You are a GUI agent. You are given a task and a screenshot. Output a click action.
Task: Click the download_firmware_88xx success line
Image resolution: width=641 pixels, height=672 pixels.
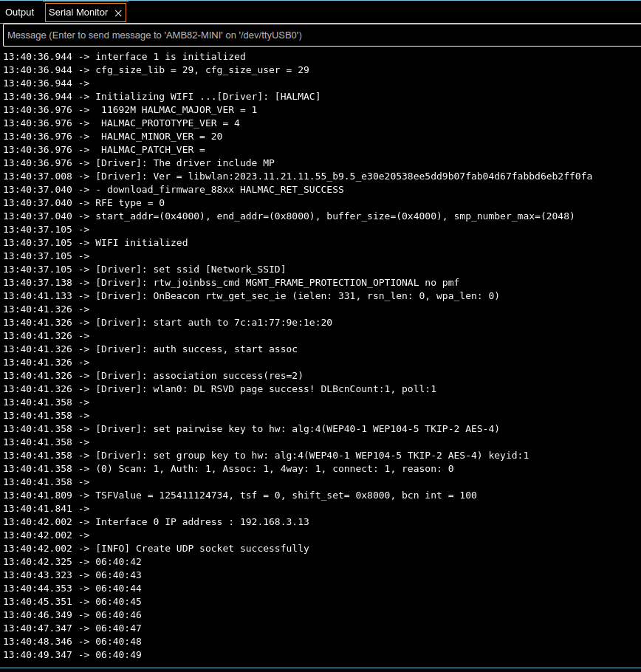[219, 190]
